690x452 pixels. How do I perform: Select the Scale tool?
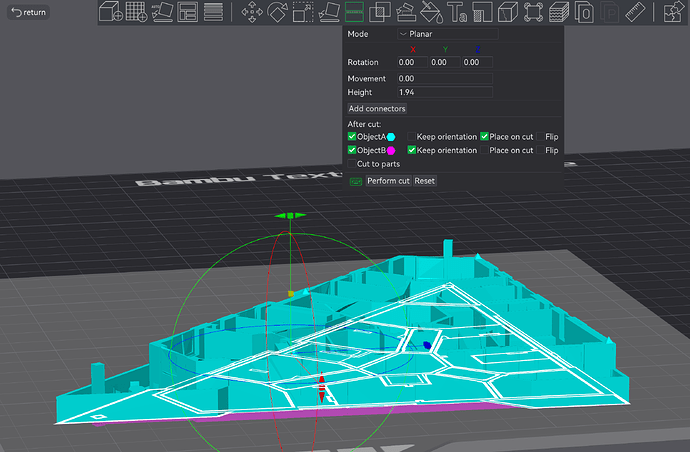pos(303,12)
